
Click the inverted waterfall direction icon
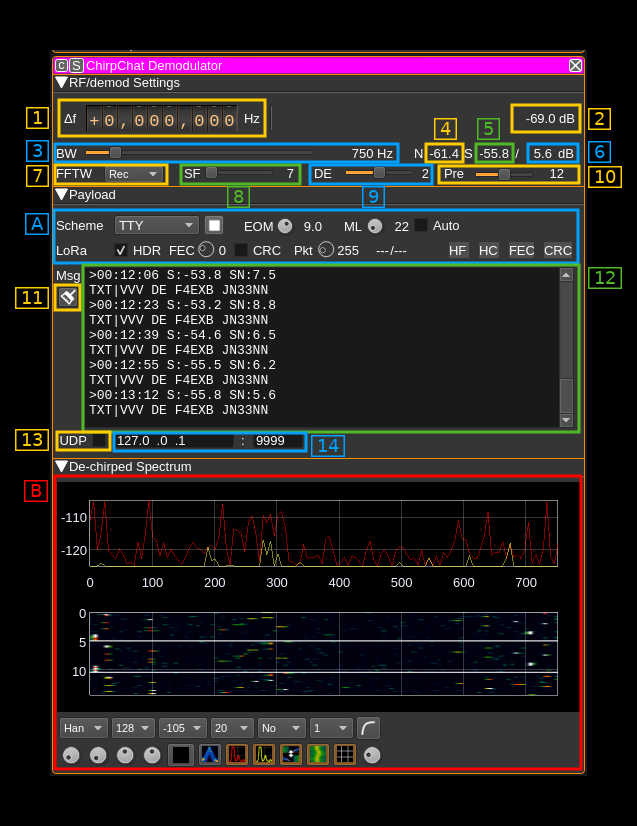click(x=291, y=755)
